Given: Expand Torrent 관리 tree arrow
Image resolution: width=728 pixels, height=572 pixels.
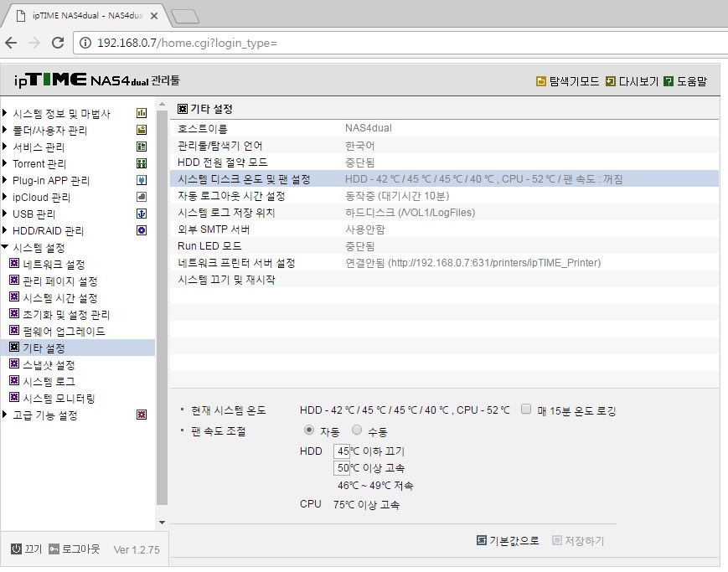Looking at the screenshot, I should click(5, 162).
